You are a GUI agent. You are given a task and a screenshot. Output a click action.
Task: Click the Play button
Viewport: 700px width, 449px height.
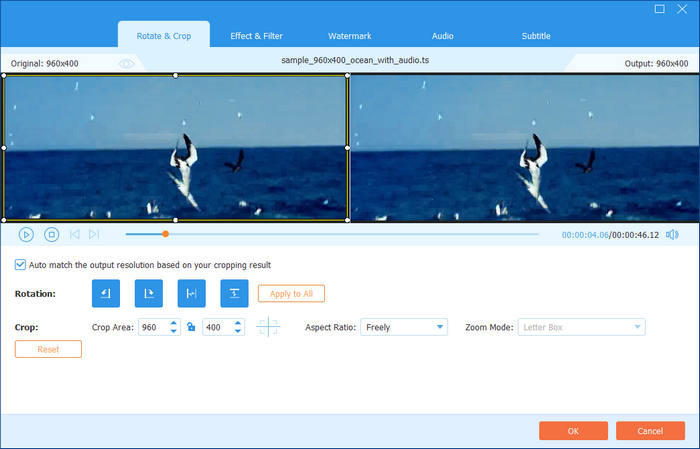26,234
